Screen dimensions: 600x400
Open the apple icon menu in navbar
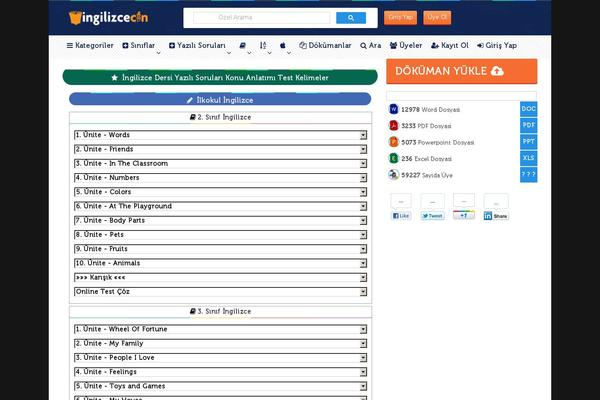click(282, 46)
